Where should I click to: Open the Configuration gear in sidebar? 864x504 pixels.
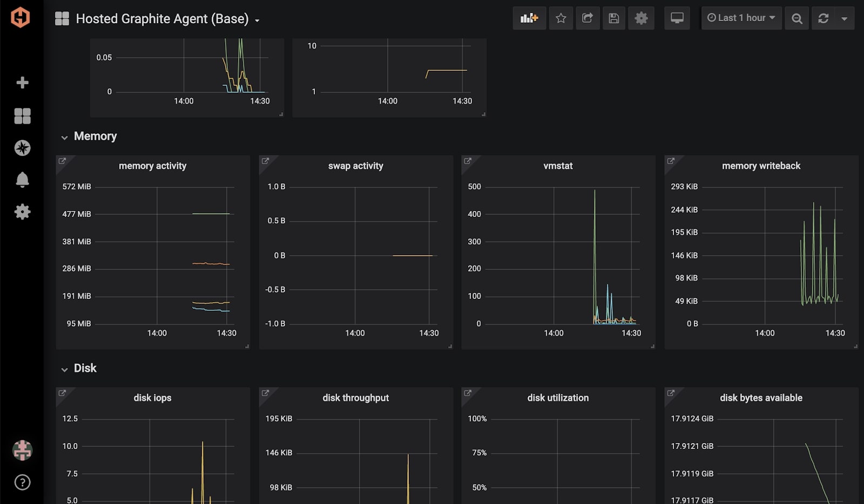(22, 212)
